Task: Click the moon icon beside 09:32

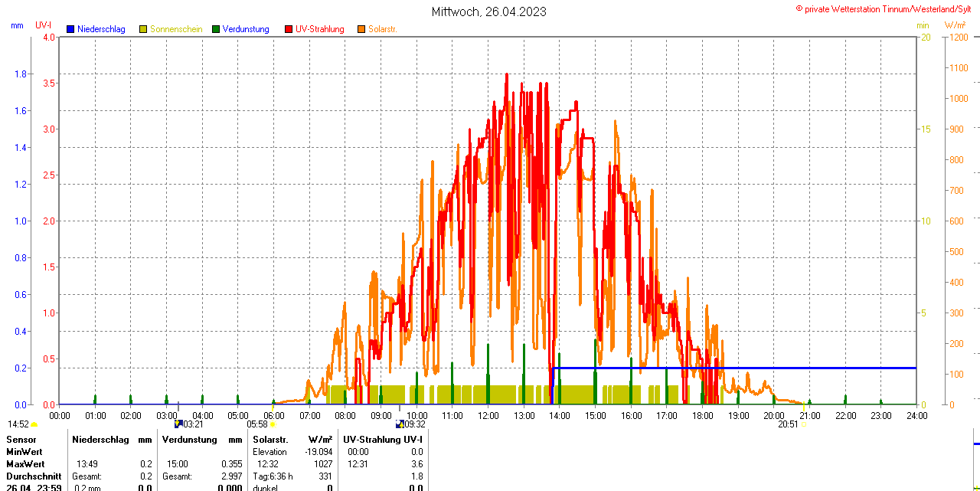Action: coord(399,424)
